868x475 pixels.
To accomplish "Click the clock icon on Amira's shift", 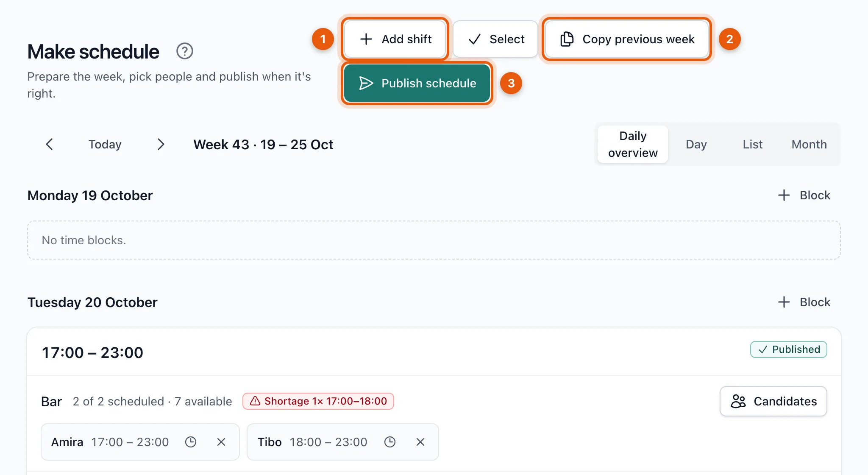I will [191, 442].
